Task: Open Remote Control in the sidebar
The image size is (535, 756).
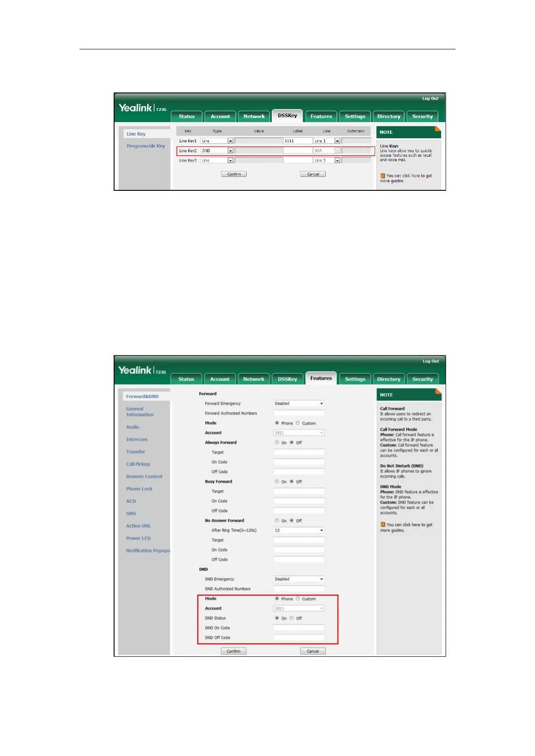Action: (x=144, y=476)
